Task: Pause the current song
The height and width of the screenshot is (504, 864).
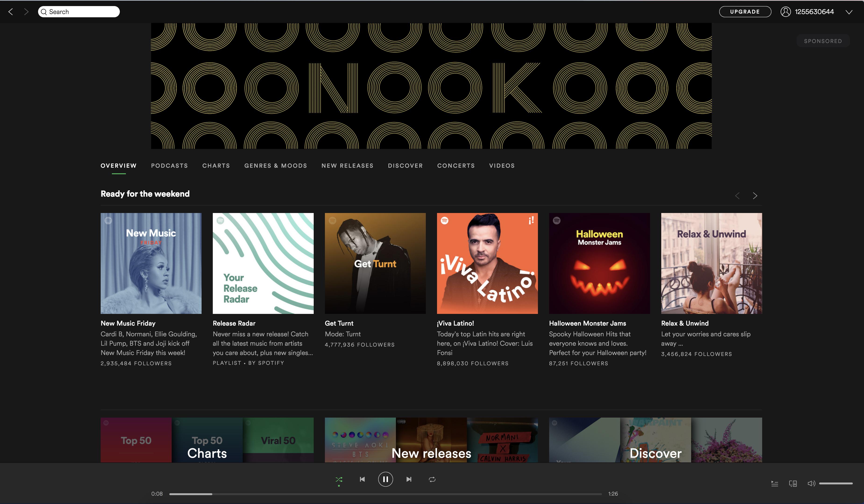Action: pos(385,479)
